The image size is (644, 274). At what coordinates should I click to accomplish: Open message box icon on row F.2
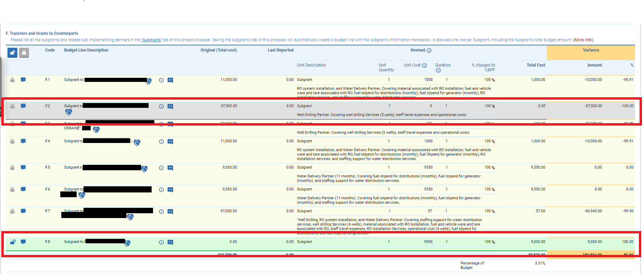170,107
